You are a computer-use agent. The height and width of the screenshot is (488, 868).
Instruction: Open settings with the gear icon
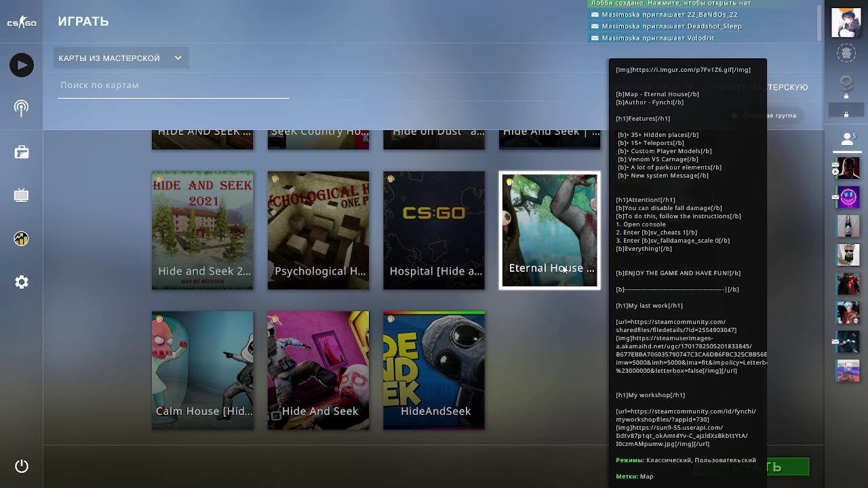(22, 282)
